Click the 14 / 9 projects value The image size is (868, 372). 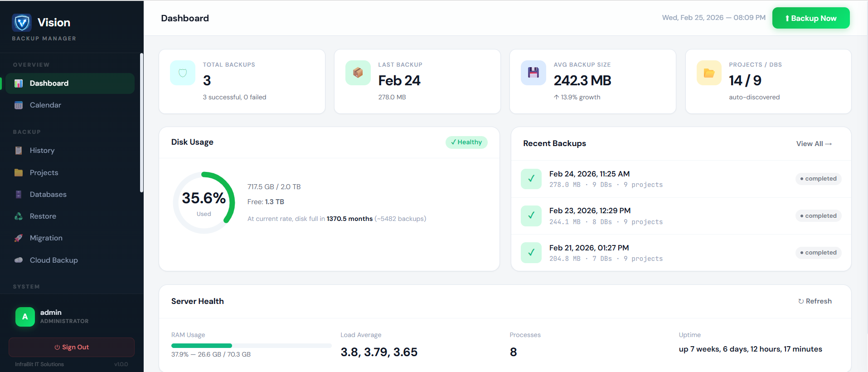pyautogui.click(x=745, y=81)
